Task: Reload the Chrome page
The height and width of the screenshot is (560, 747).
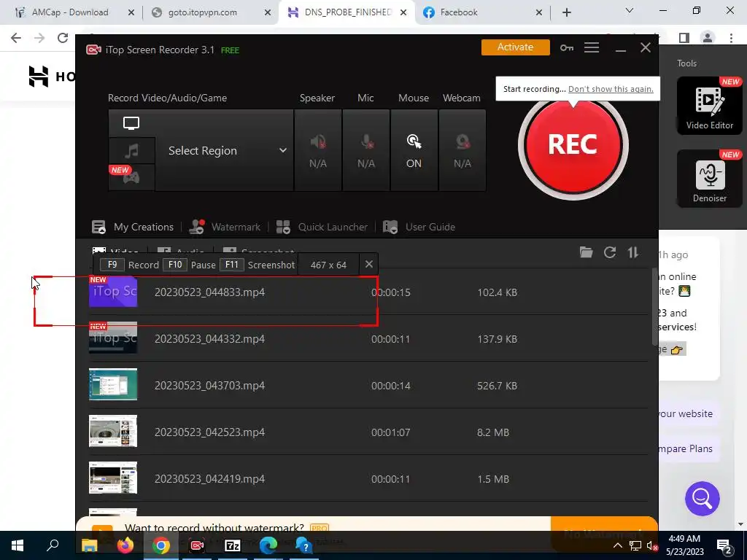Action: [x=63, y=38]
